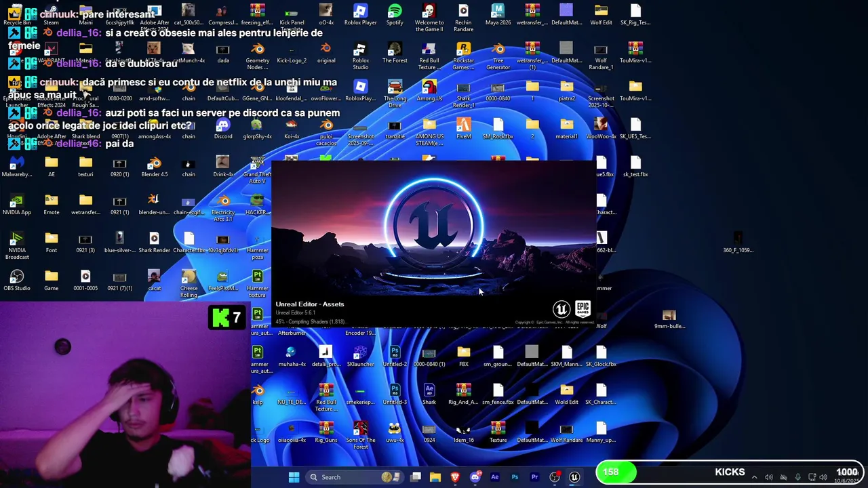
Task: Select the sm_fence.fbx file
Action: point(498,394)
